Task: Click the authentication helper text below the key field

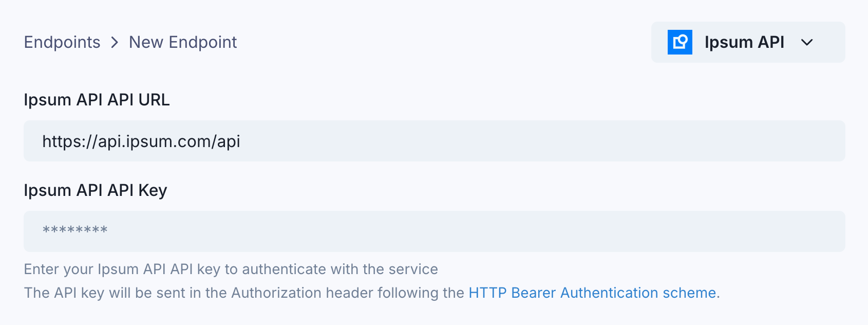Action: [231, 269]
